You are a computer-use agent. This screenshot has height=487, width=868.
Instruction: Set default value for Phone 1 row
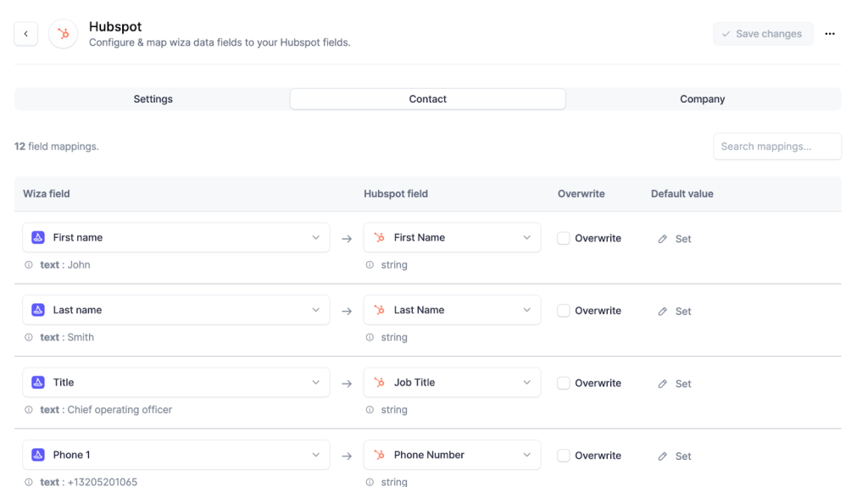pyautogui.click(x=675, y=456)
